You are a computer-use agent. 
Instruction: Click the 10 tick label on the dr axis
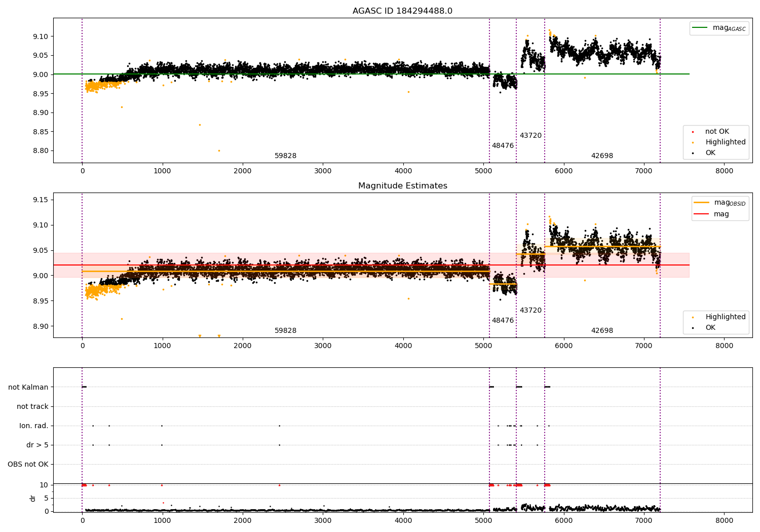[x=44, y=485]
